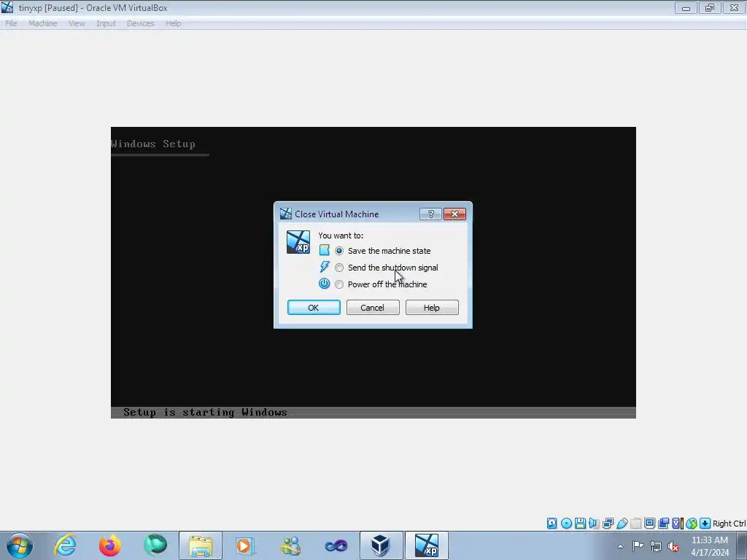
Task: Open the Help menu in menu bar
Action: point(174,23)
